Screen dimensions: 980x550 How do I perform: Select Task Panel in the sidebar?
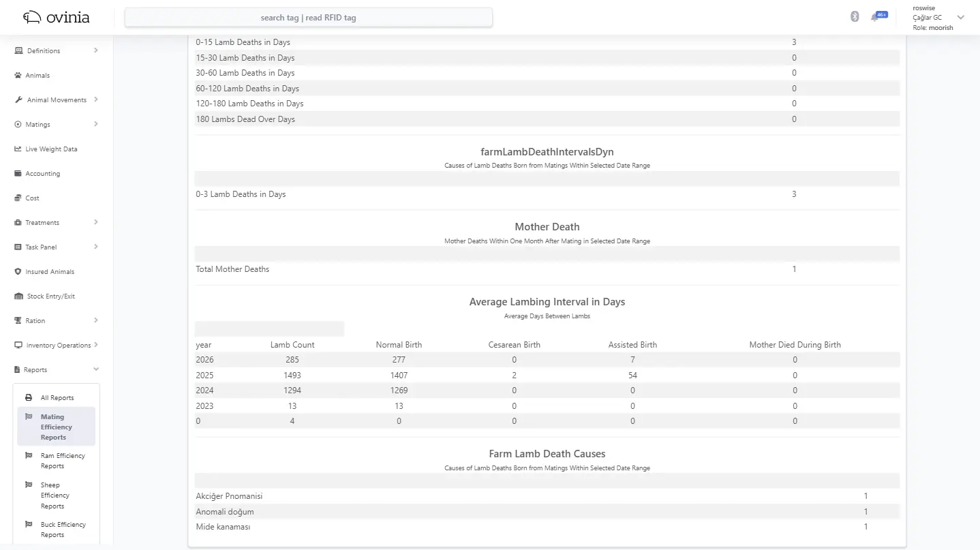41,247
